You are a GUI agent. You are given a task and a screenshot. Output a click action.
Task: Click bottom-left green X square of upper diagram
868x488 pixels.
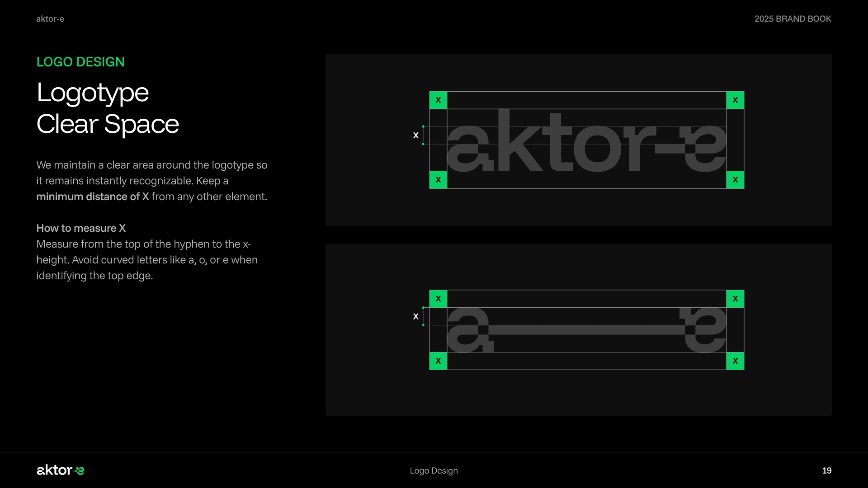point(438,180)
